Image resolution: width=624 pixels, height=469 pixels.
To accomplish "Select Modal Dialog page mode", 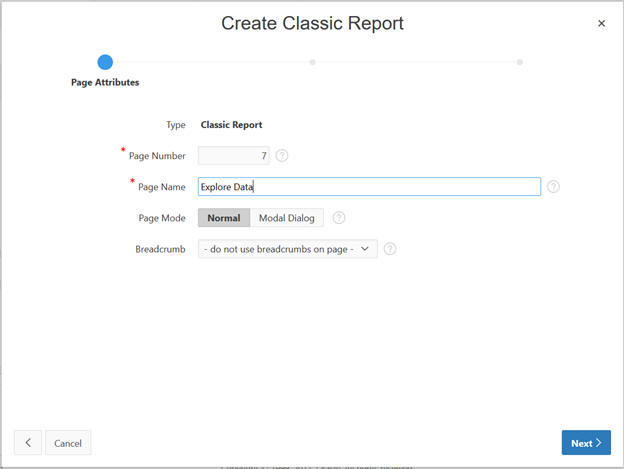I will pos(287,218).
